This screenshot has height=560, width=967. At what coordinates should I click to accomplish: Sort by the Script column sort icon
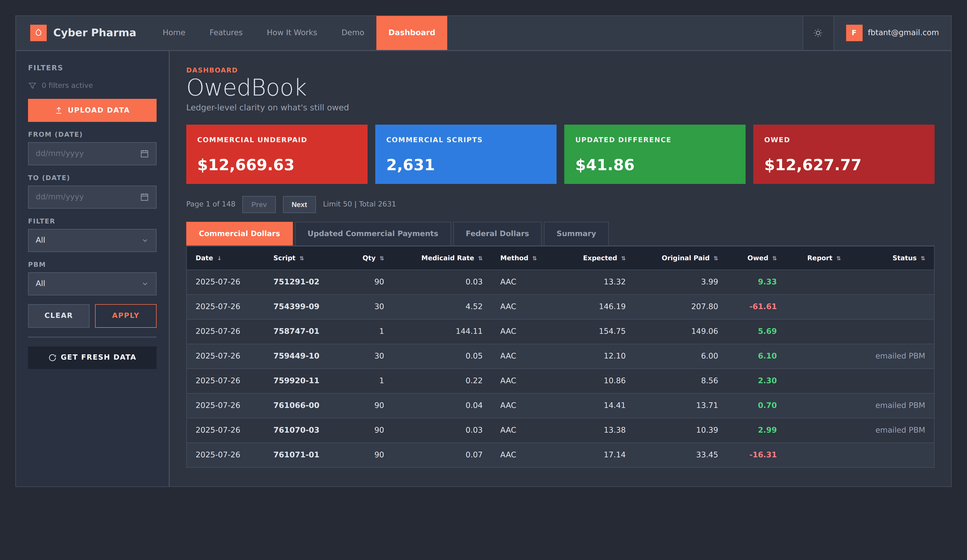[302, 259]
